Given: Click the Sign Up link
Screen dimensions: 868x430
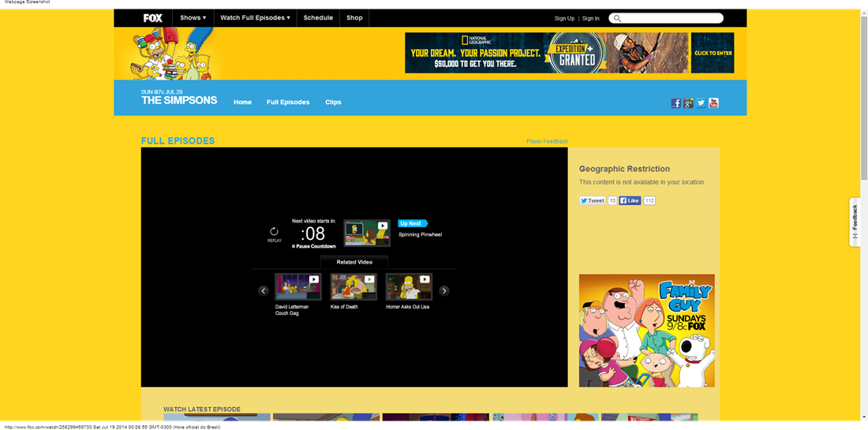Looking at the screenshot, I should [564, 18].
